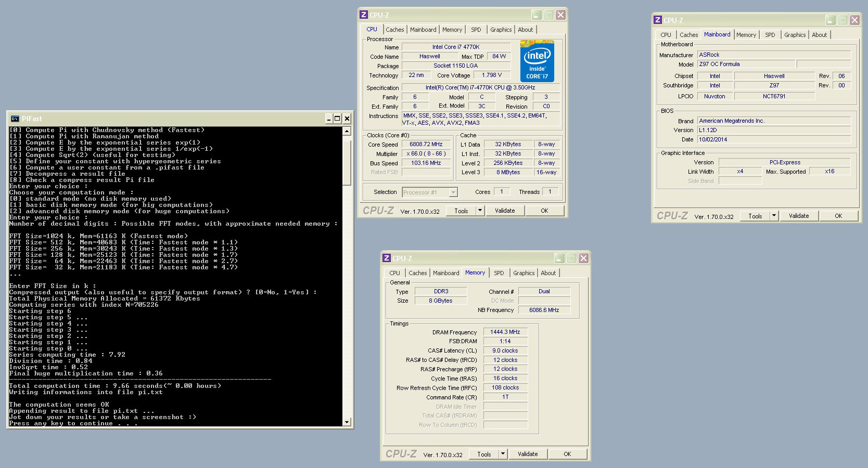Maximize the PiFast console window

click(x=337, y=119)
